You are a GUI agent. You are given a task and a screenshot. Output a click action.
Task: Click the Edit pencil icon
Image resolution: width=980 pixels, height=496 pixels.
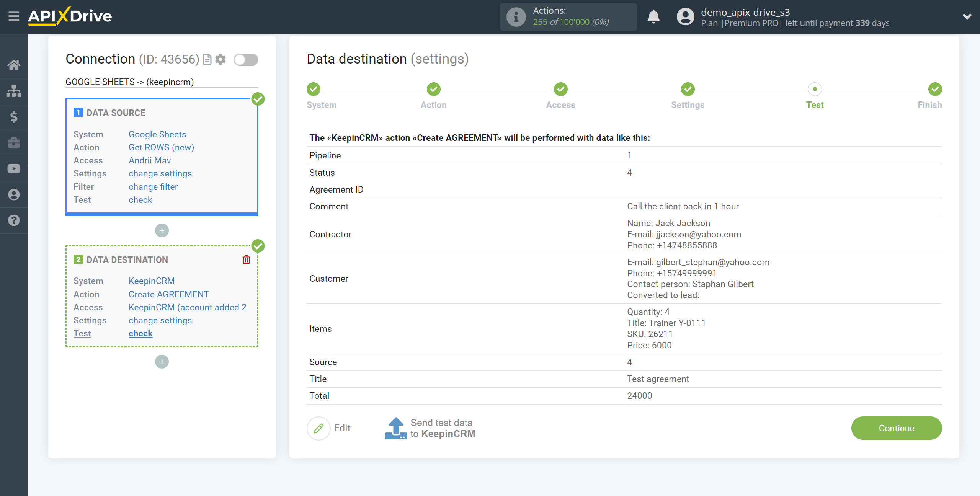pyautogui.click(x=318, y=428)
